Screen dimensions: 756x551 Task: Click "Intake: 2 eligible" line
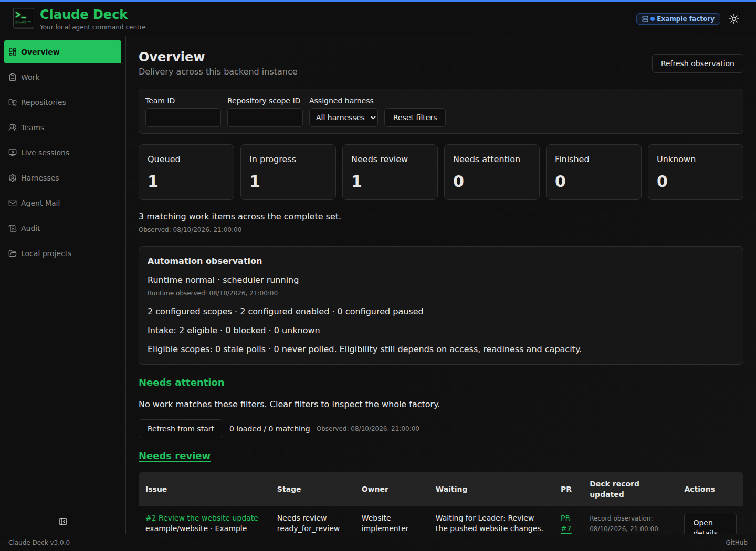(x=234, y=331)
